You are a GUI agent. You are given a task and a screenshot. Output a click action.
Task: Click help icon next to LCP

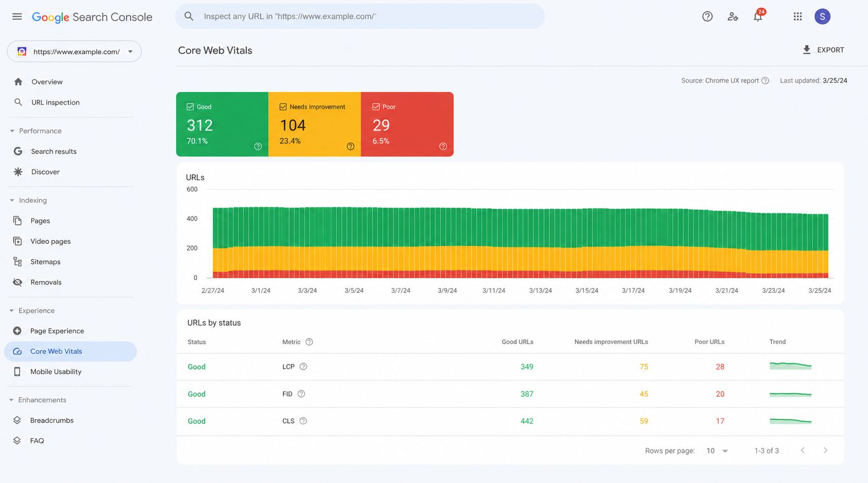(x=304, y=367)
